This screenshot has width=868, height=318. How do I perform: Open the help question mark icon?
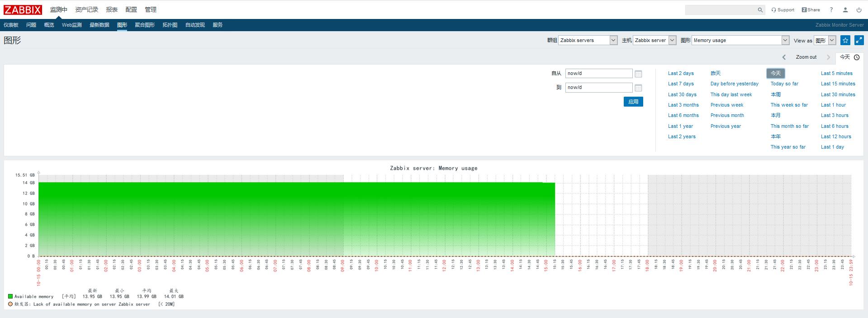[831, 9]
